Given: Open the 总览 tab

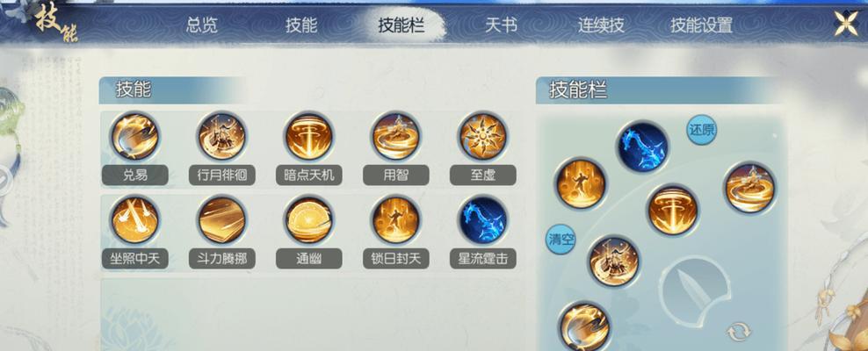Looking at the screenshot, I should 202,25.
